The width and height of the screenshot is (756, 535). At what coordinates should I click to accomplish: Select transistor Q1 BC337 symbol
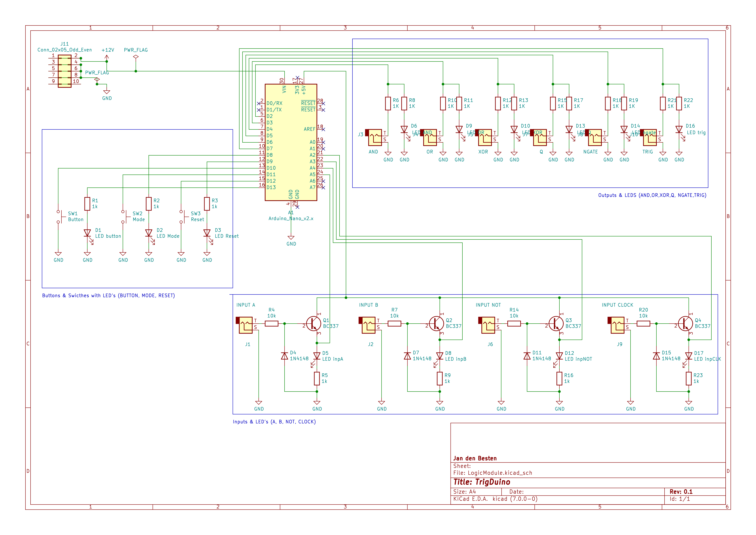click(x=313, y=324)
